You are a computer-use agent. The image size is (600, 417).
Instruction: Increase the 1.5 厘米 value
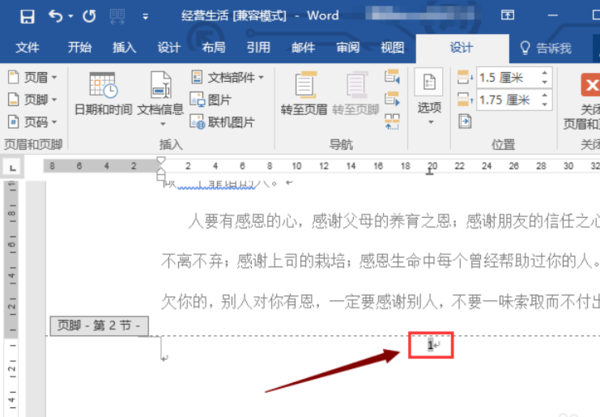click(545, 73)
